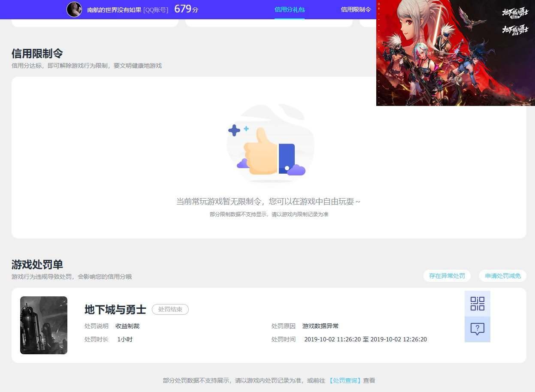Click the 游戏处罚单 section heading
This screenshot has width=535, height=392.
tap(37, 264)
